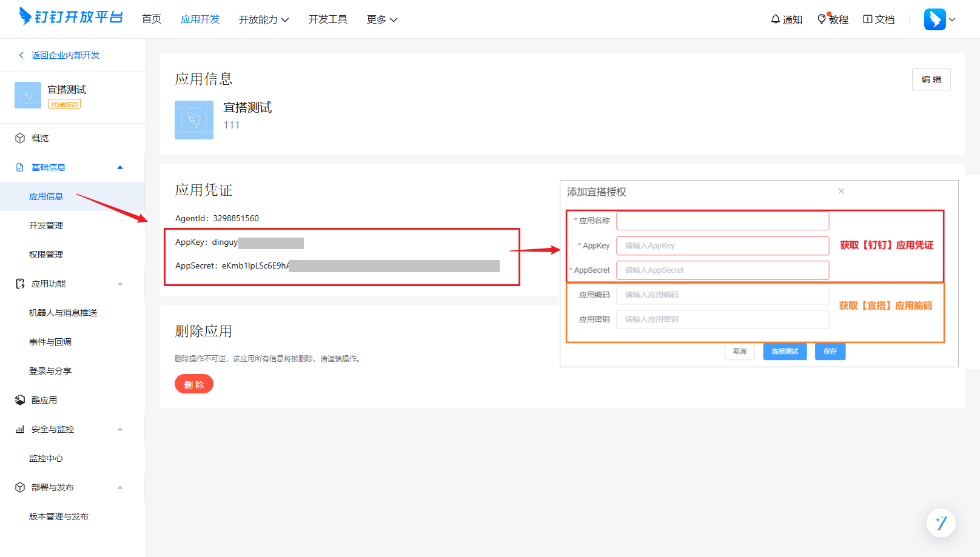The width and height of the screenshot is (980, 557).
Task: Collapse the 基础信息 section arrow
Action: click(120, 167)
